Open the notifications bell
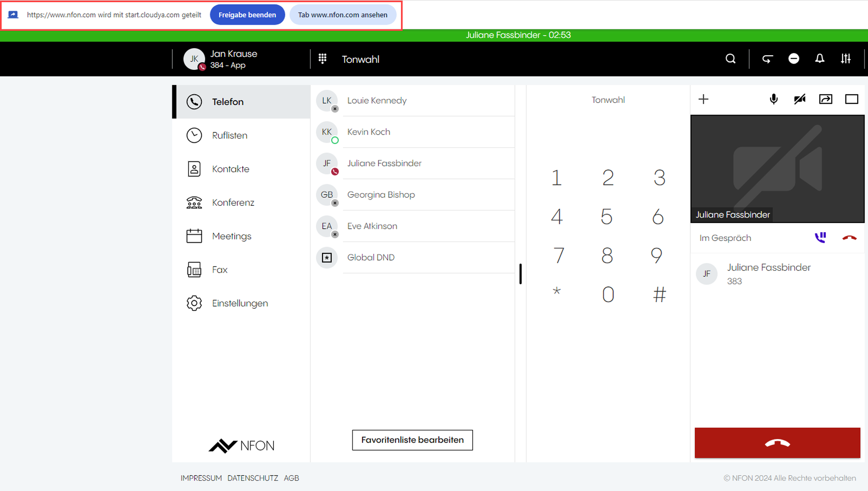This screenshot has width=868, height=491. pos(819,59)
